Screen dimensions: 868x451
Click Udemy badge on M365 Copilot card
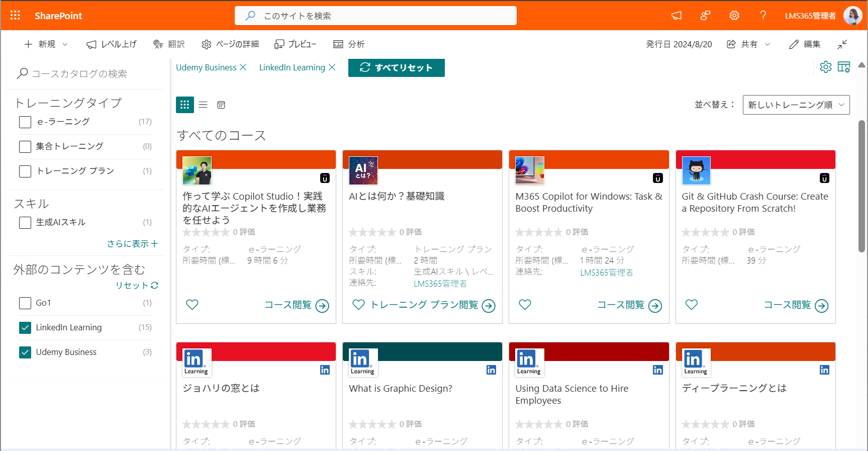click(x=658, y=178)
